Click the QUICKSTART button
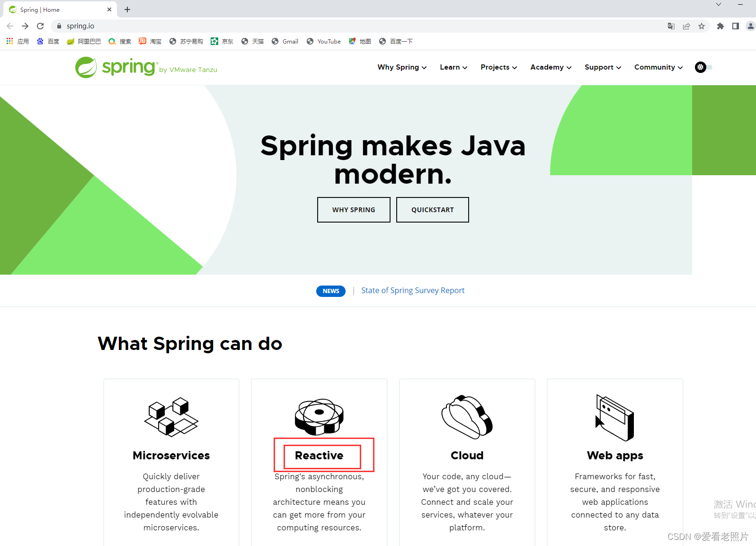Image resolution: width=756 pixels, height=546 pixels. click(x=433, y=210)
